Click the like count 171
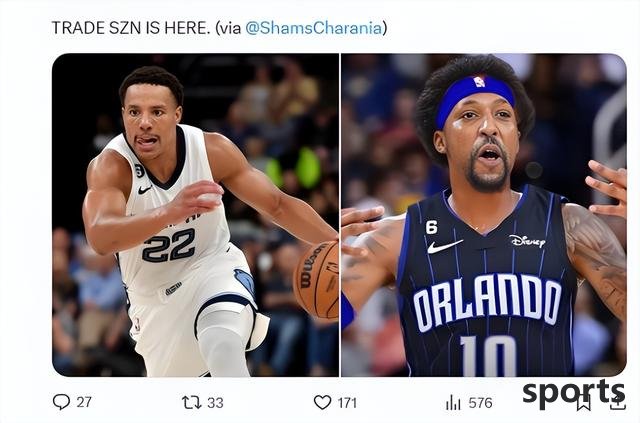Image resolution: width=640 pixels, height=423 pixels. (x=347, y=403)
